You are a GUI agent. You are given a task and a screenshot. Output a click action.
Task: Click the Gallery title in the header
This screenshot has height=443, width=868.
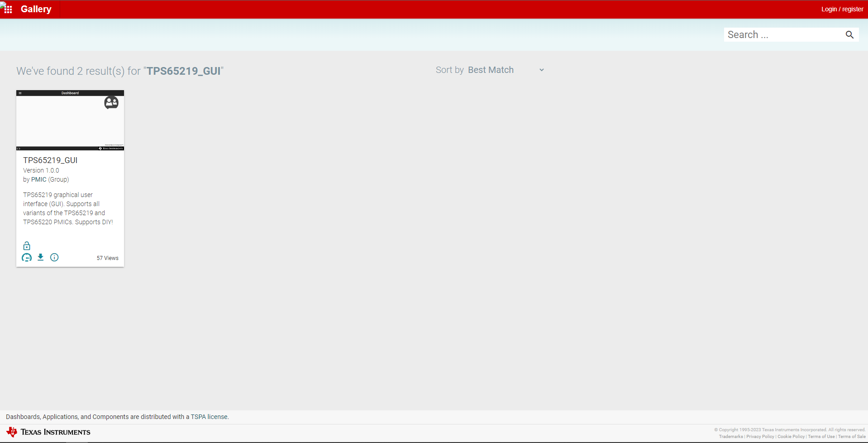click(x=36, y=9)
